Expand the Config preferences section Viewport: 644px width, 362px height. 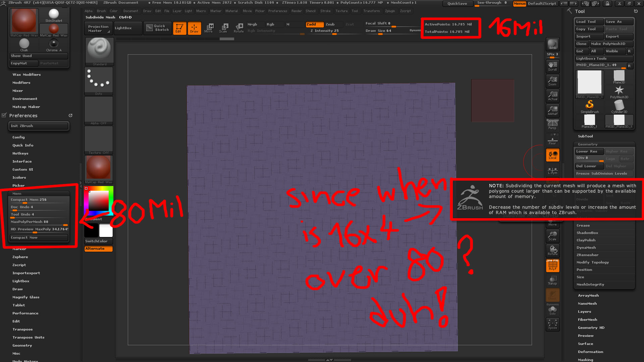coord(18,137)
